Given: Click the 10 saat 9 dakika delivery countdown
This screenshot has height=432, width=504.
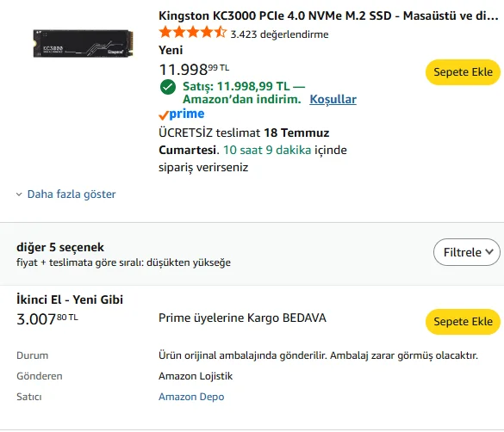Looking at the screenshot, I should (267, 150).
